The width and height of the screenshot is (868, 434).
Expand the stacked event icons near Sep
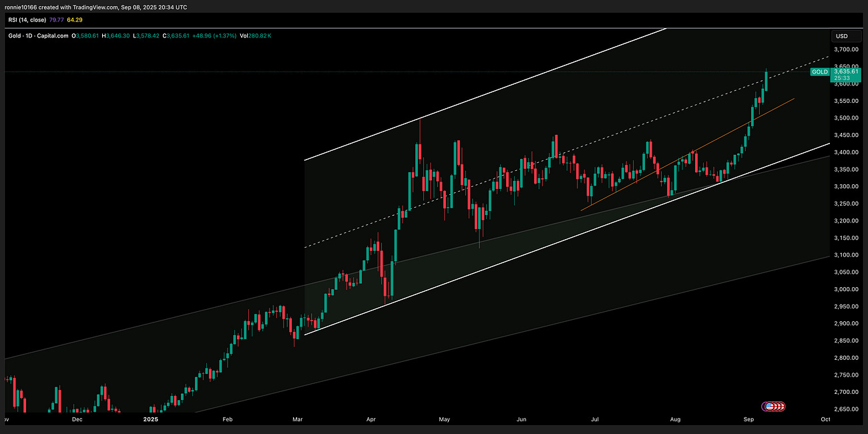pyautogui.click(x=778, y=406)
